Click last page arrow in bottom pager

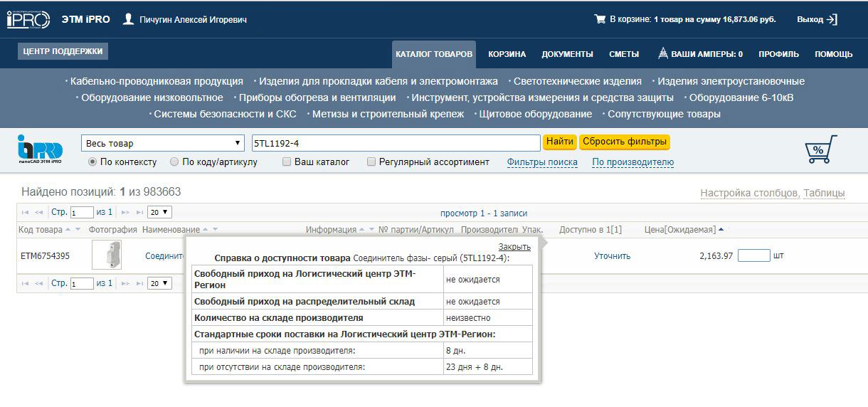pyautogui.click(x=139, y=283)
